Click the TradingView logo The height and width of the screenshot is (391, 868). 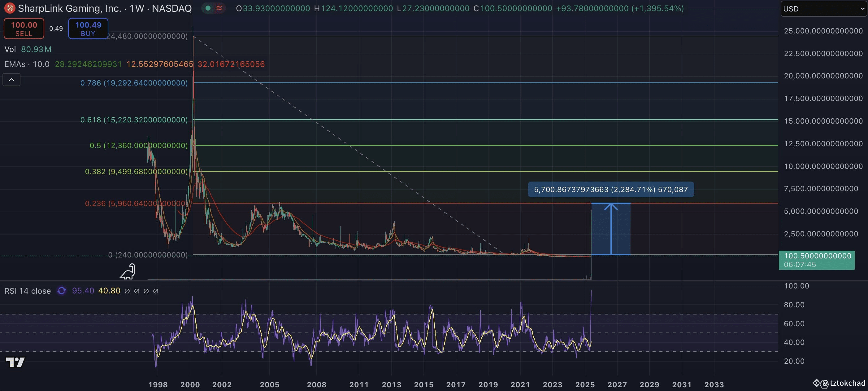click(x=15, y=362)
